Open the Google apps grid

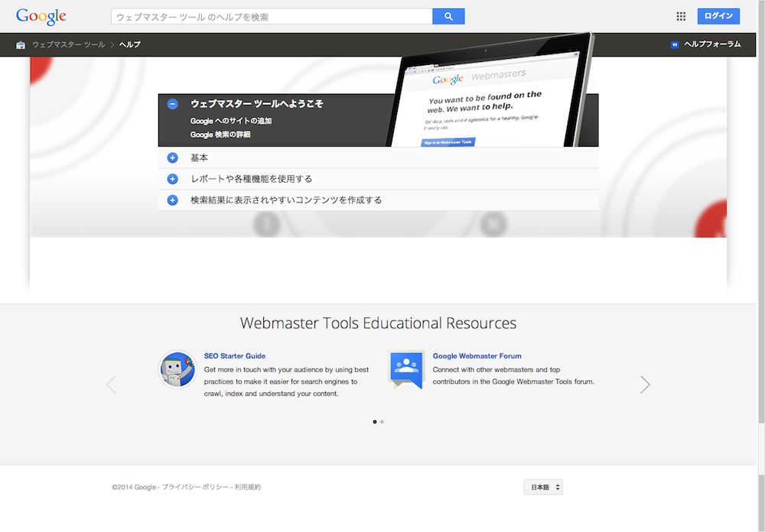pyautogui.click(x=681, y=16)
